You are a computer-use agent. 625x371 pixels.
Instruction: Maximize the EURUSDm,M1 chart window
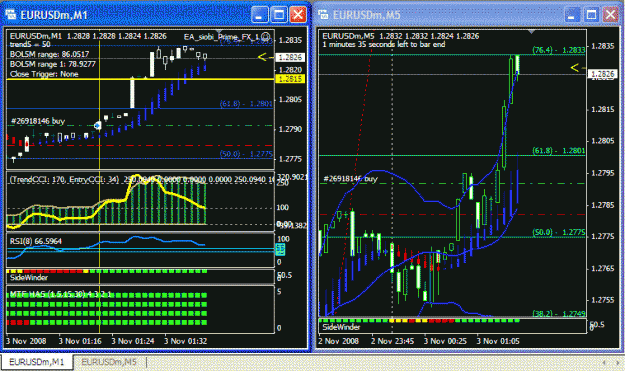[x=279, y=15]
